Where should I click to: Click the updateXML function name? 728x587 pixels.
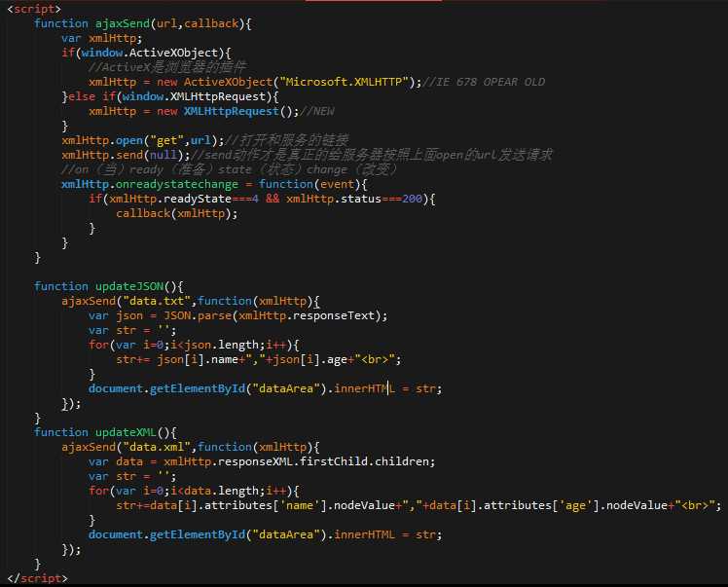126,432
